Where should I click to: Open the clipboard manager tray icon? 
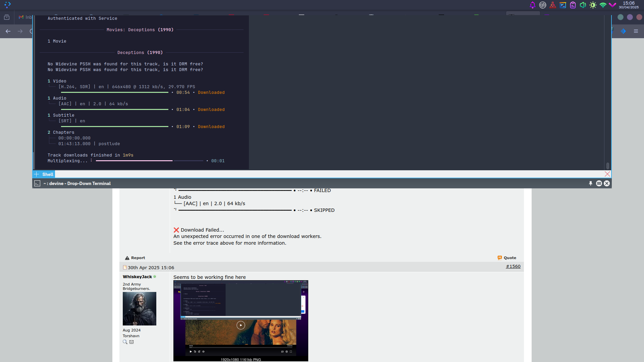point(573,5)
